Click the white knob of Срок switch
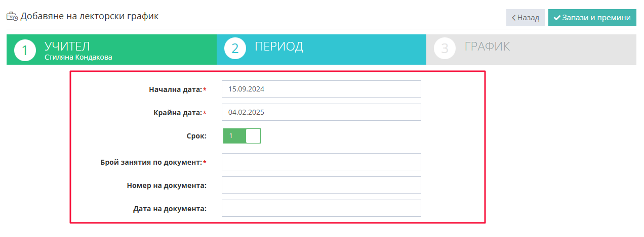 tap(253, 136)
